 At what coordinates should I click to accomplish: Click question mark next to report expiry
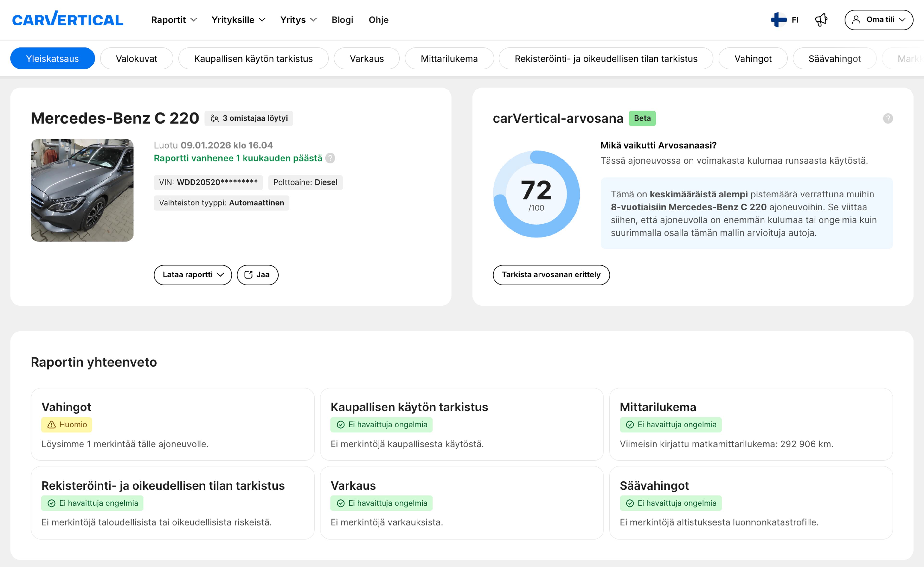click(x=330, y=158)
